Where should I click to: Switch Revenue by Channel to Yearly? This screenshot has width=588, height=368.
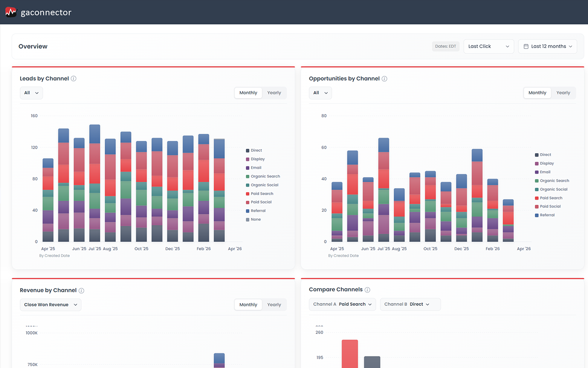point(274,305)
